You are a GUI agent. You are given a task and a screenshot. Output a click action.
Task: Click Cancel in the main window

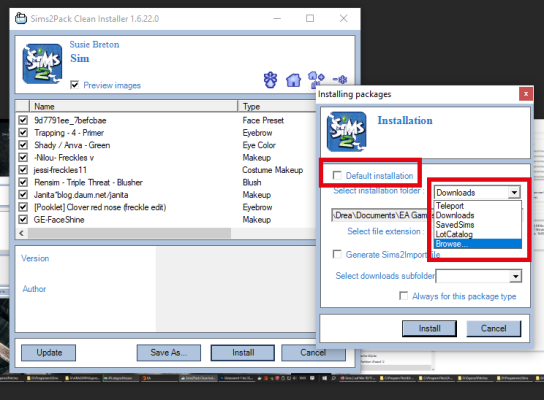click(x=313, y=353)
